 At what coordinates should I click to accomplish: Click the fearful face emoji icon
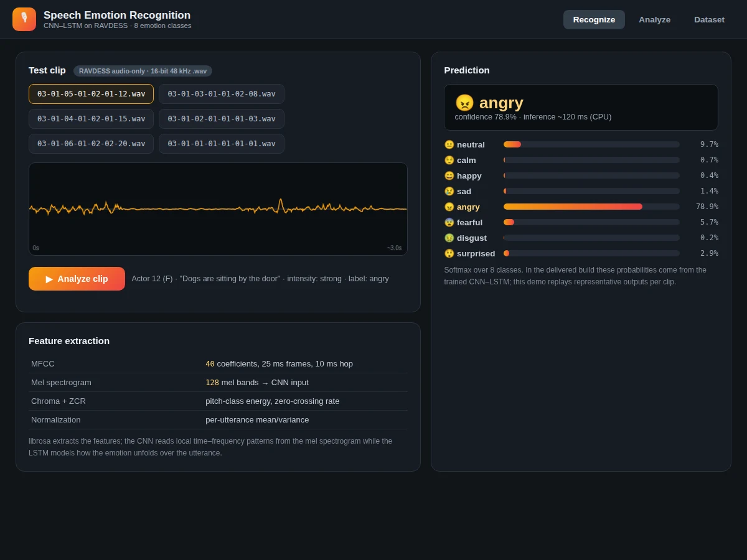[x=449, y=222]
